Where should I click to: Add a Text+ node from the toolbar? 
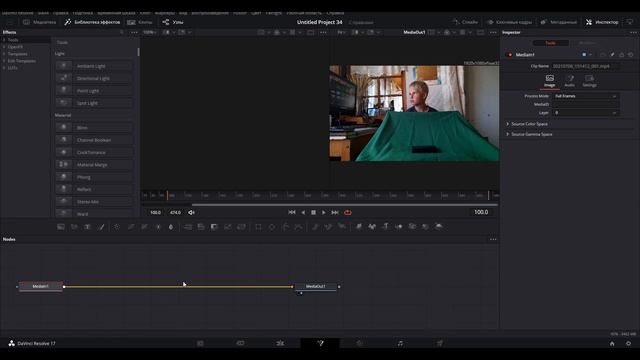coord(87,227)
